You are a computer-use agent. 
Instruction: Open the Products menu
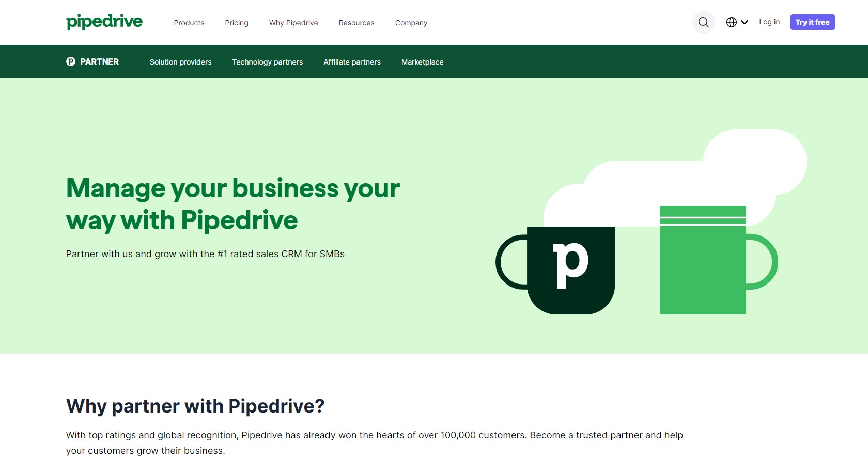189,23
